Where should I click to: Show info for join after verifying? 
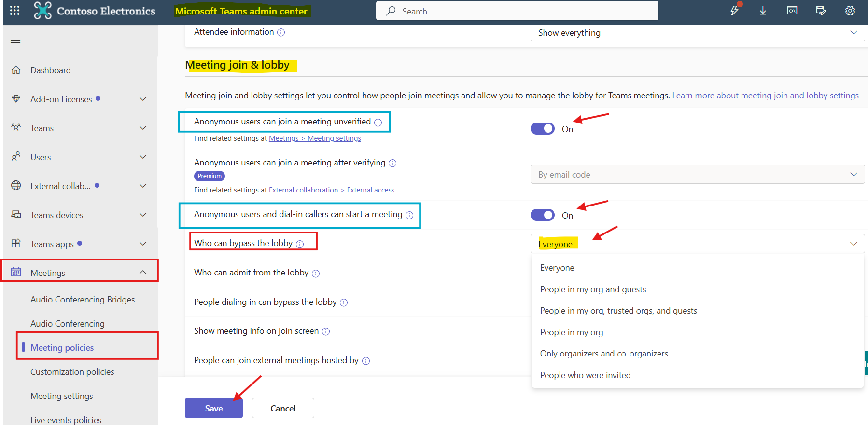[392, 164]
